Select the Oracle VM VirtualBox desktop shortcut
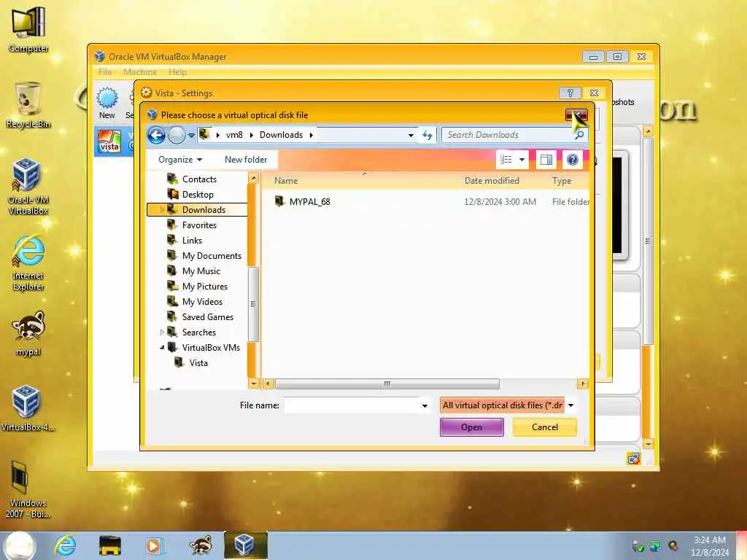This screenshot has width=747, height=560. 28,186
